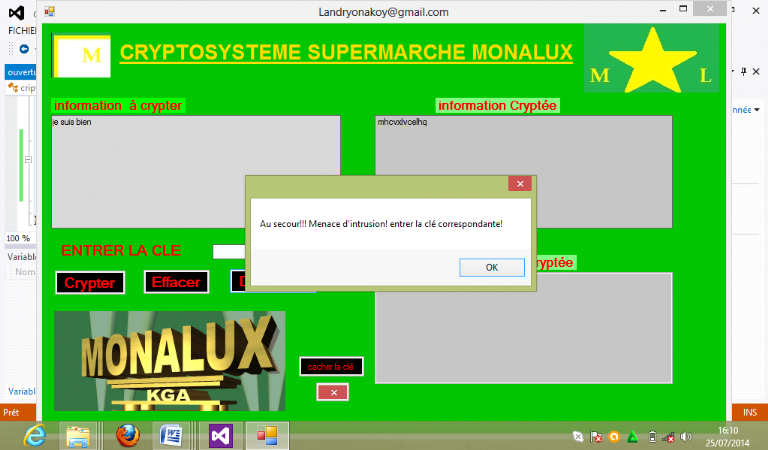Open Internet Explorer from the taskbar

[x=35, y=435]
